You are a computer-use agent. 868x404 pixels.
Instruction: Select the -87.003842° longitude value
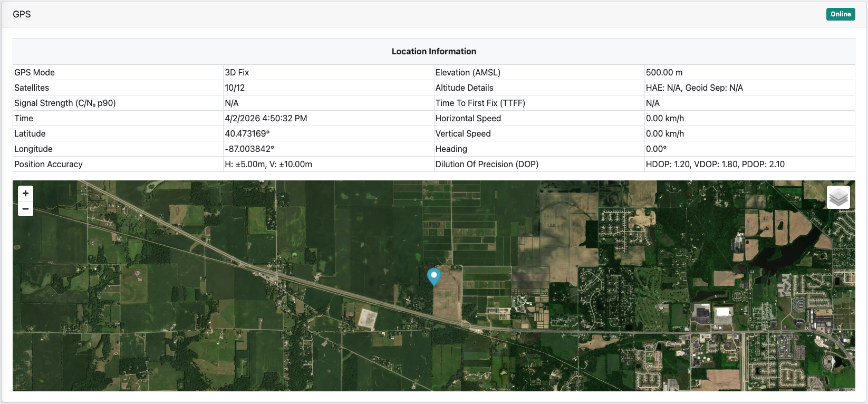click(x=249, y=149)
